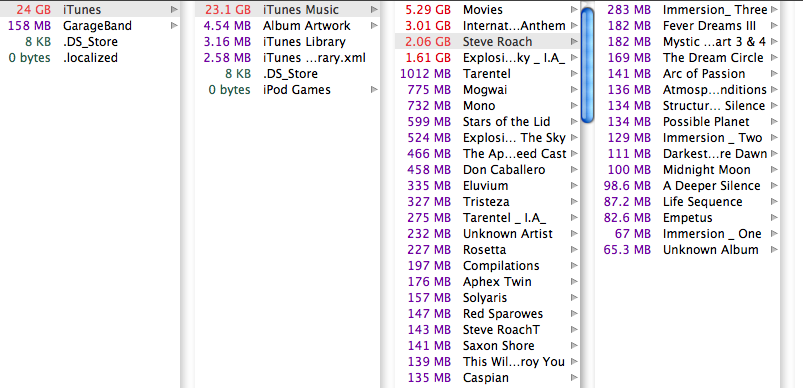The width and height of the screenshot is (803, 388).
Task: Select the Caspian folder
Action: point(487,378)
